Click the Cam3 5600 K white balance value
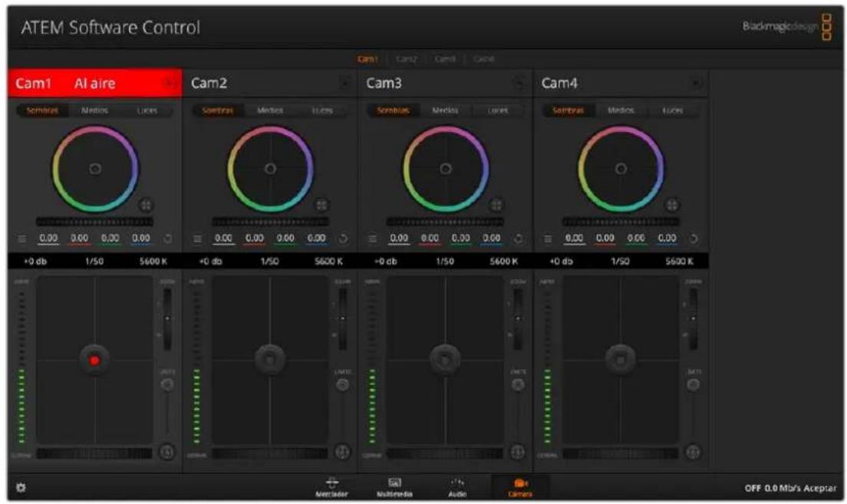The image size is (847, 504). (503, 262)
